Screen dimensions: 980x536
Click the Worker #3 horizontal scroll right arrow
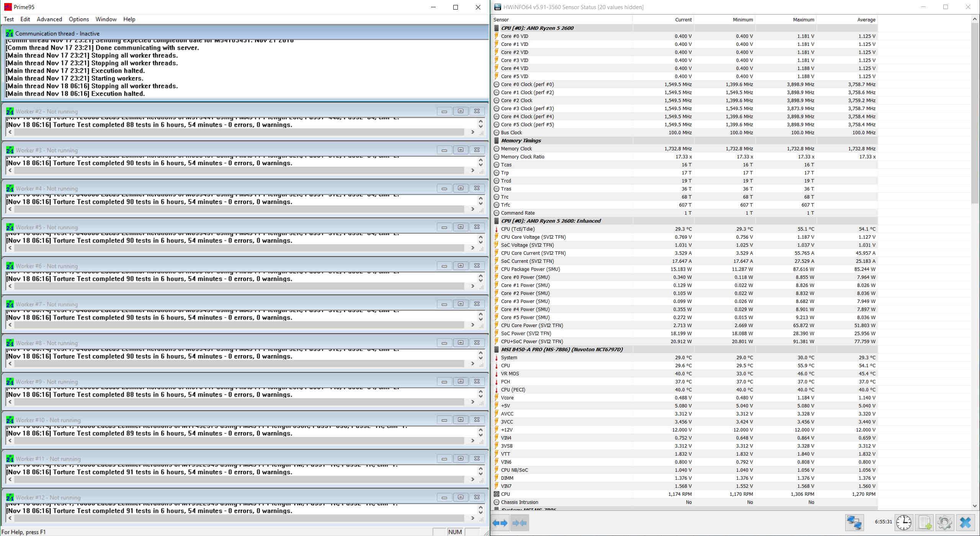pos(473,170)
